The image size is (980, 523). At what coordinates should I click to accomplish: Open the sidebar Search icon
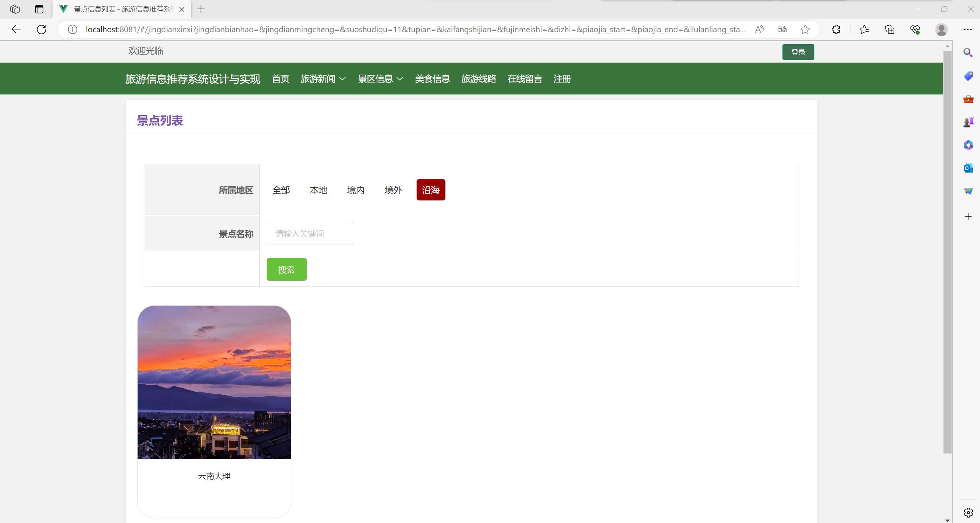click(x=968, y=53)
